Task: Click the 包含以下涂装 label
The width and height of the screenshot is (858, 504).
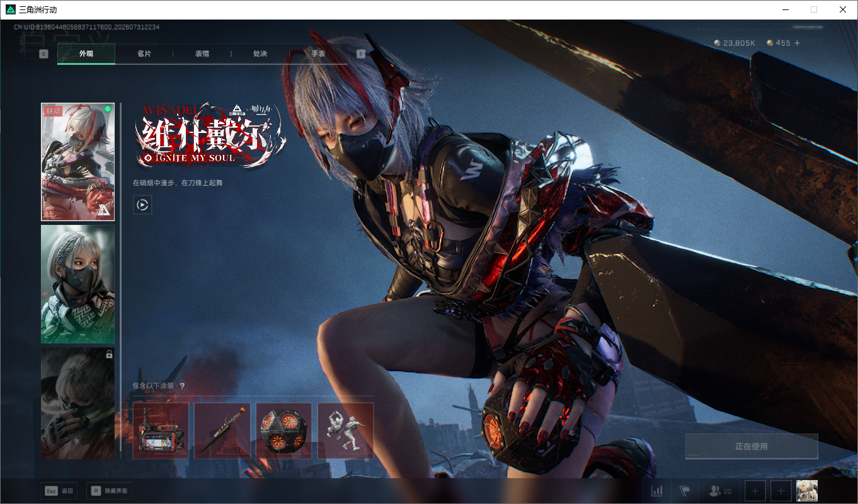Action: click(x=153, y=386)
